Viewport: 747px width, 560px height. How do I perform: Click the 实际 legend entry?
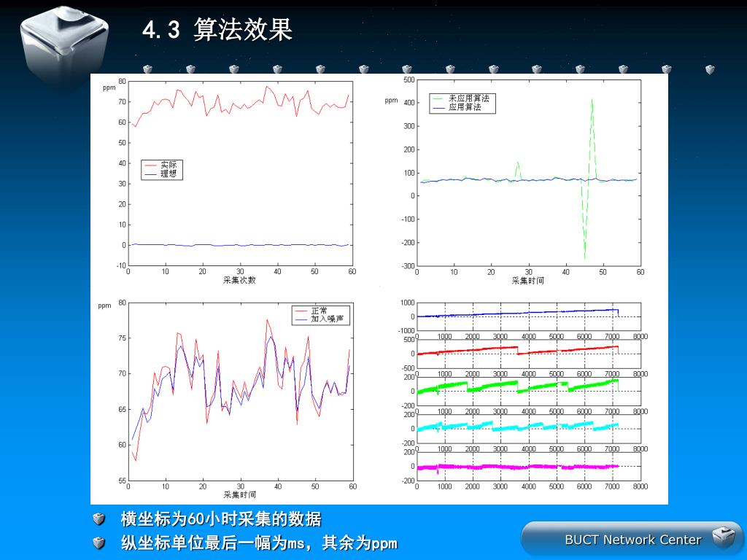[x=161, y=166]
